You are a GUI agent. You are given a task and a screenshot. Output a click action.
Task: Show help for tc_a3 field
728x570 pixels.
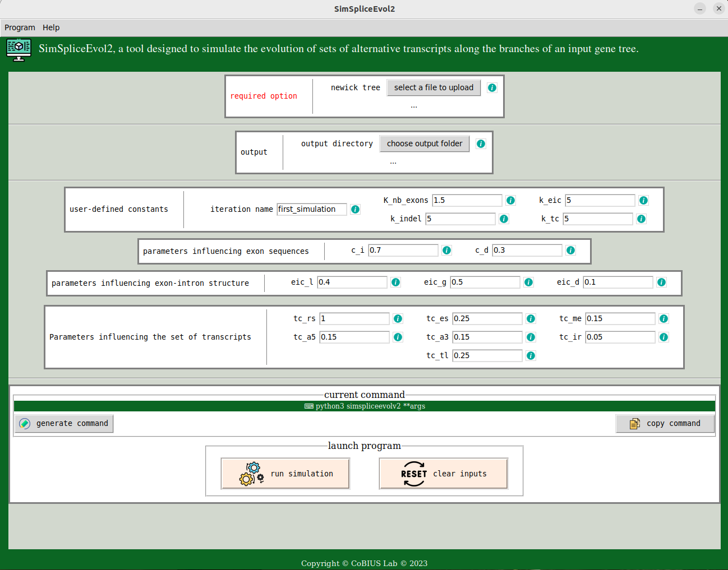click(x=531, y=337)
